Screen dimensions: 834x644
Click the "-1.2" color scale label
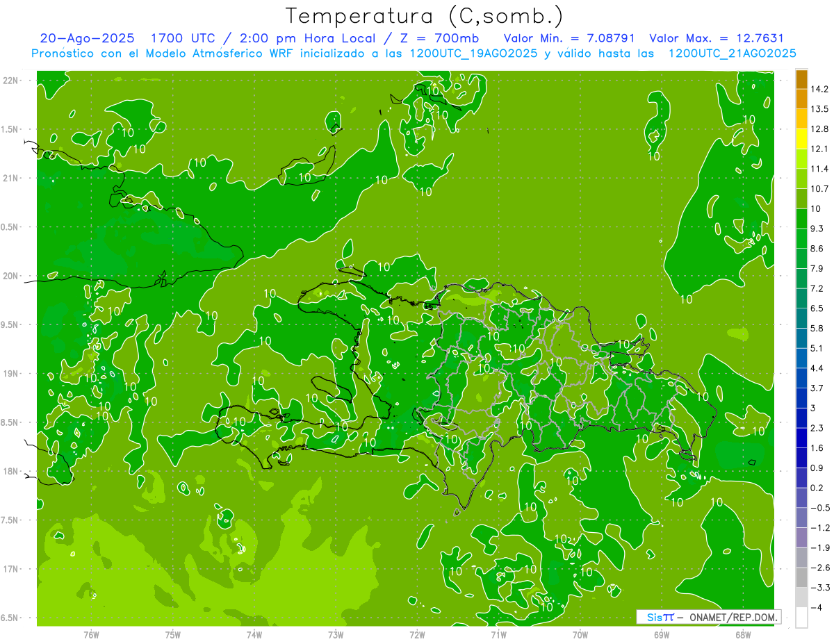819,528
